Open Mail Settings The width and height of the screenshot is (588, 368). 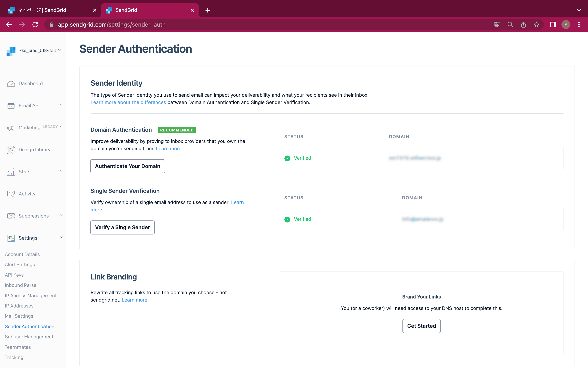tap(19, 316)
